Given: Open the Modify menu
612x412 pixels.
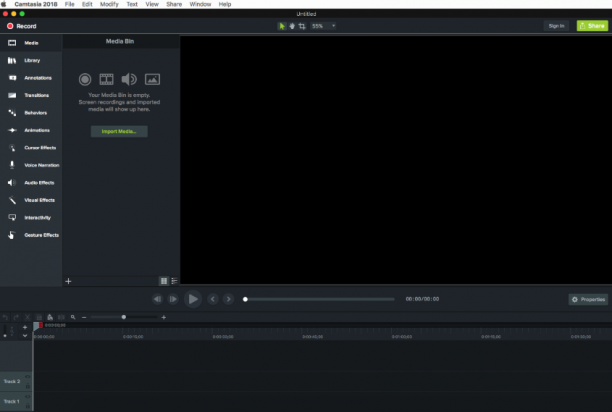Looking at the screenshot, I should pos(109,4).
